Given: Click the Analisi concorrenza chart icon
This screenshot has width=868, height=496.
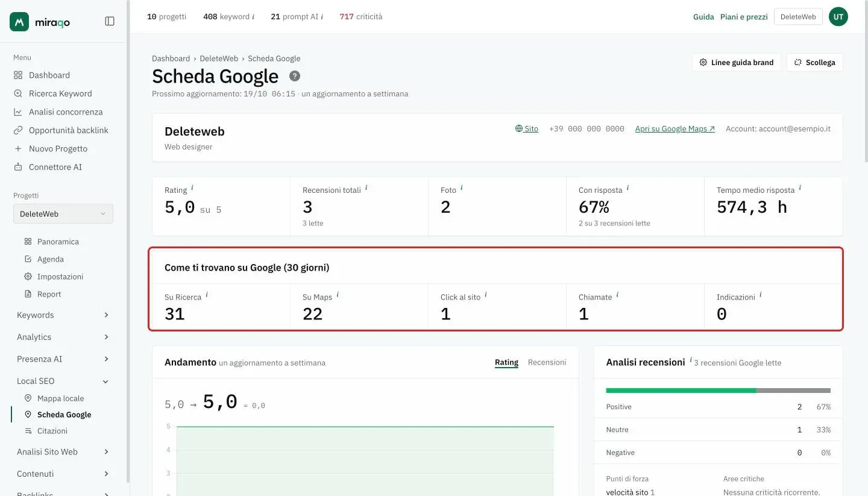Looking at the screenshot, I should pos(17,112).
